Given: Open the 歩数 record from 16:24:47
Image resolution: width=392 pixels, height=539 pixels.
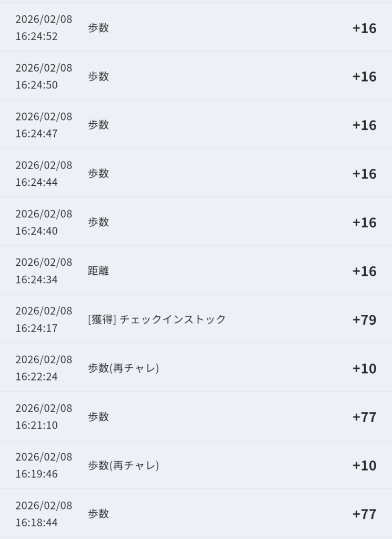Looking at the screenshot, I should click(x=98, y=125).
